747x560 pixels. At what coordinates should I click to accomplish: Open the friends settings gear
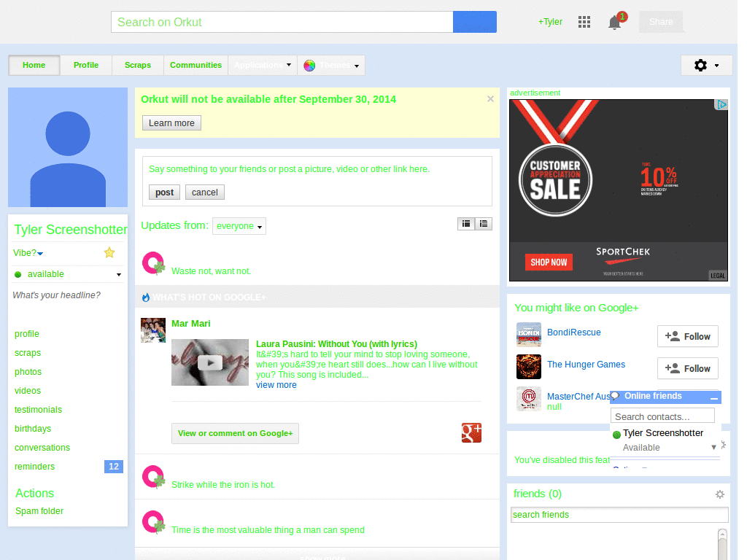tap(720, 494)
